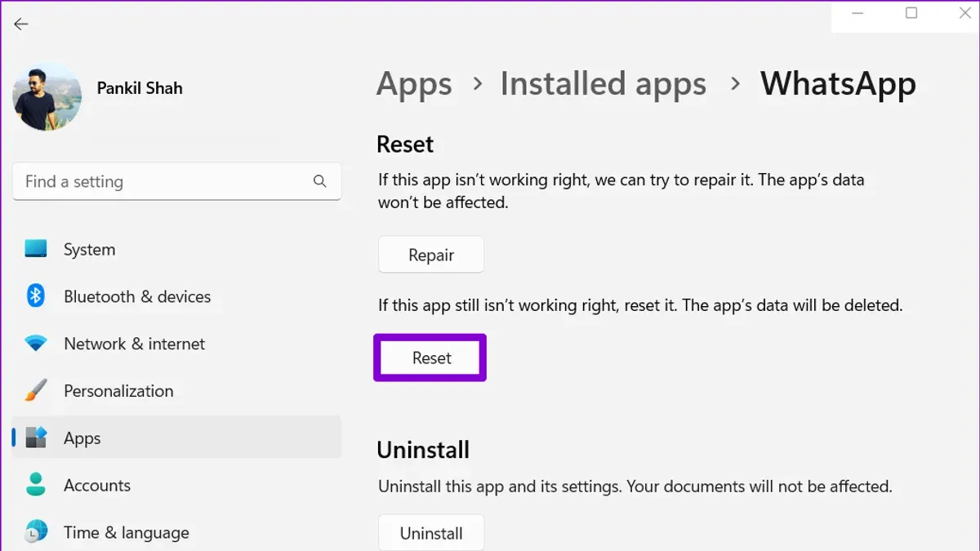Click the Time & language globe icon
Screen dimensions: 980x551
(36, 532)
